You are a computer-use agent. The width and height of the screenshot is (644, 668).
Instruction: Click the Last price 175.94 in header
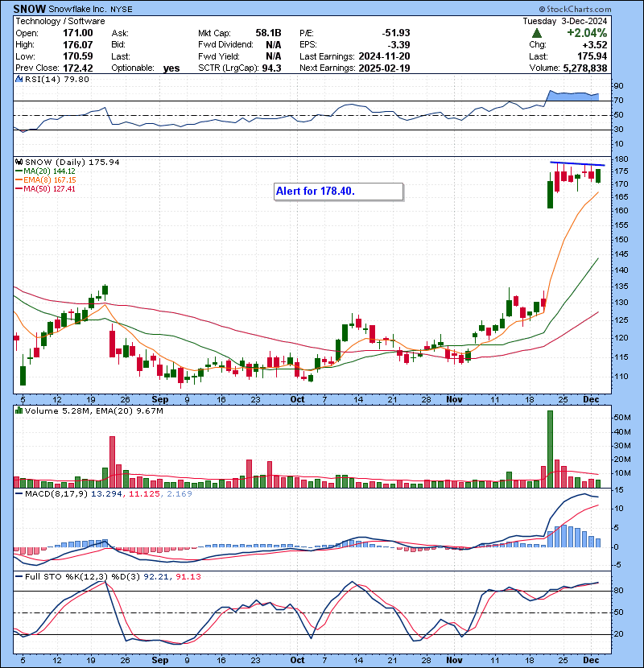click(x=592, y=56)
